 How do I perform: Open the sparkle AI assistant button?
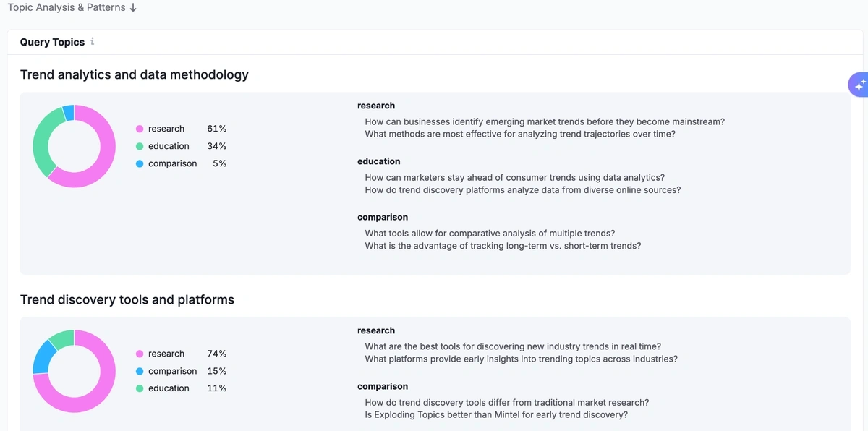click(859, 85)
